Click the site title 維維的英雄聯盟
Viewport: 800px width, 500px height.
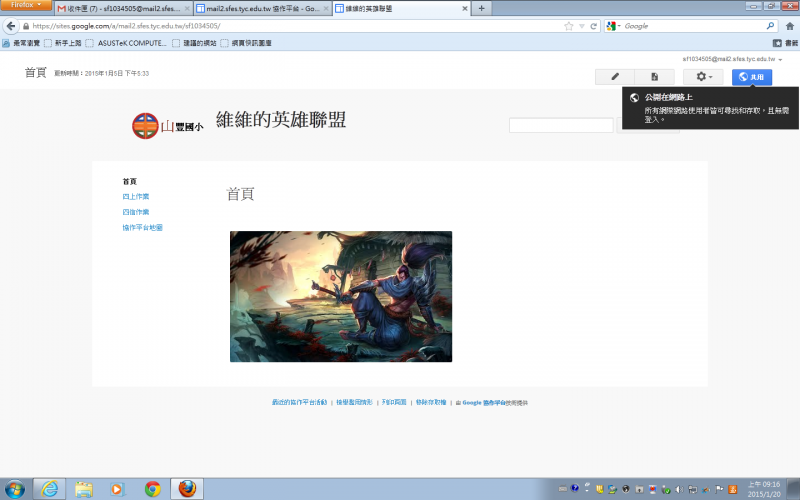281,120
